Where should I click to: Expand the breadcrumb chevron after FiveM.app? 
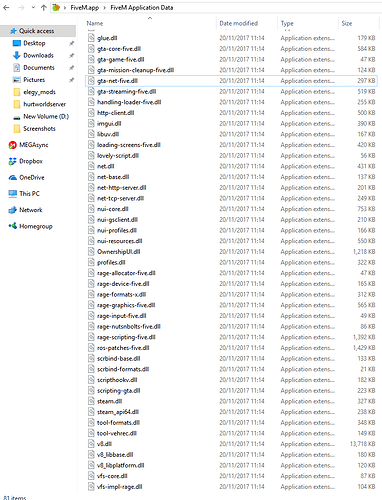tap(104, 7)
